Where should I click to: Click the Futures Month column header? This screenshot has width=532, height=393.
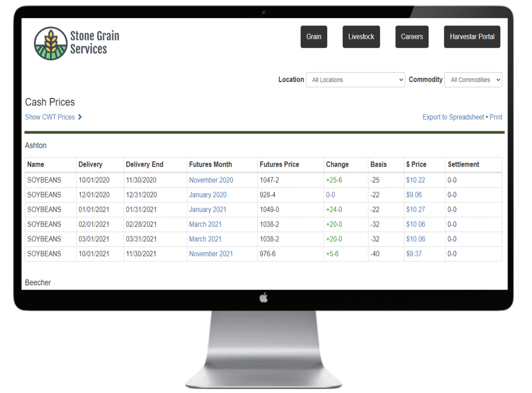point(210,164)
